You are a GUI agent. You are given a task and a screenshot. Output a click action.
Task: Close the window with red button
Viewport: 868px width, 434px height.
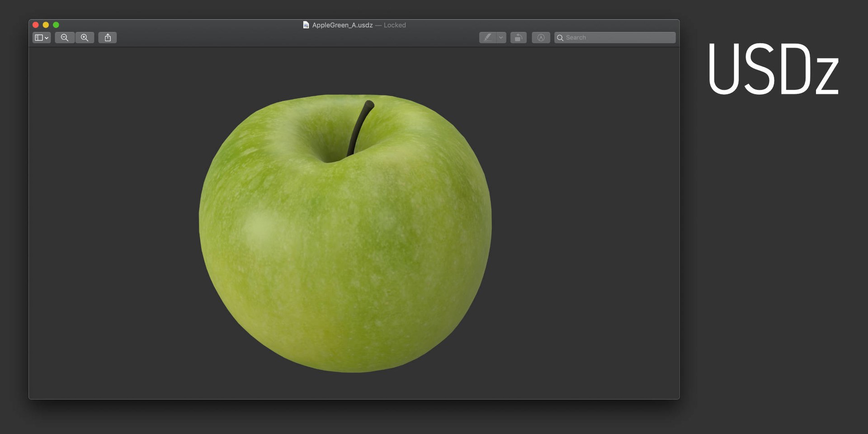[36, 25]
